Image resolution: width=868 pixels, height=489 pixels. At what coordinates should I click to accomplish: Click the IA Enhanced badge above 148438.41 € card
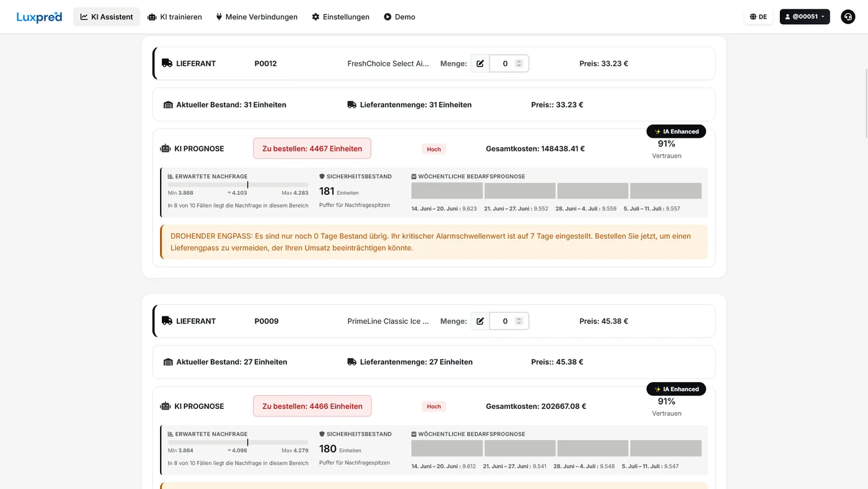point(676,132)
